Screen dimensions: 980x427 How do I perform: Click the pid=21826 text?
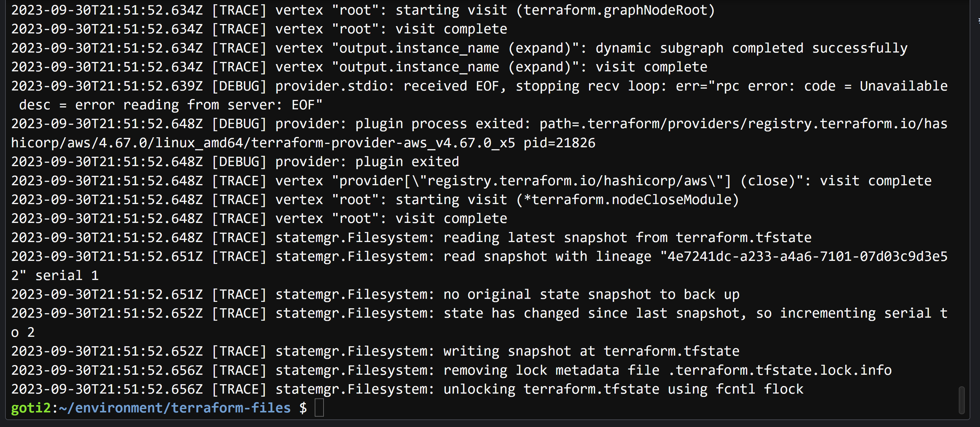tap(559, 143)
